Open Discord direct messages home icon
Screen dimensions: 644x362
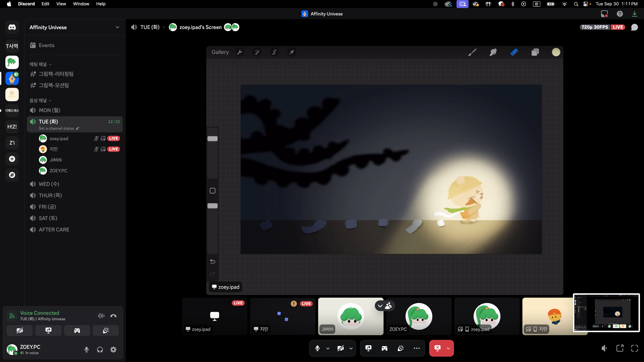coord(12,27)
